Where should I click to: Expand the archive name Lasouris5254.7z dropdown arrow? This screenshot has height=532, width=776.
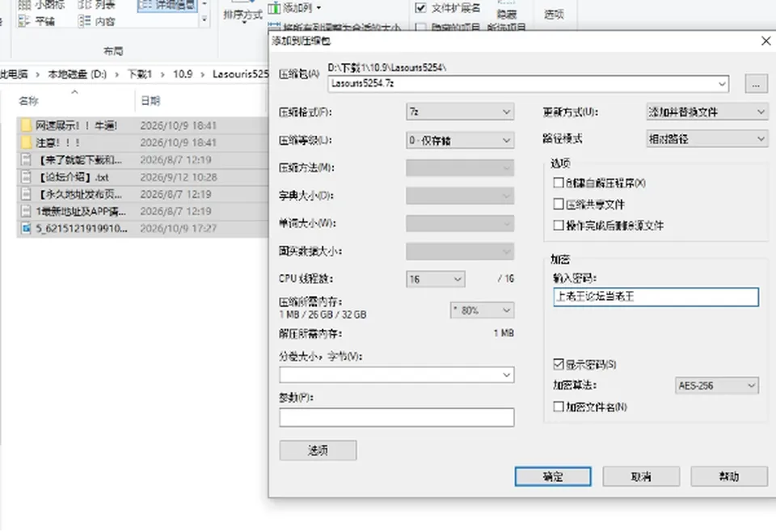point(722,84)
